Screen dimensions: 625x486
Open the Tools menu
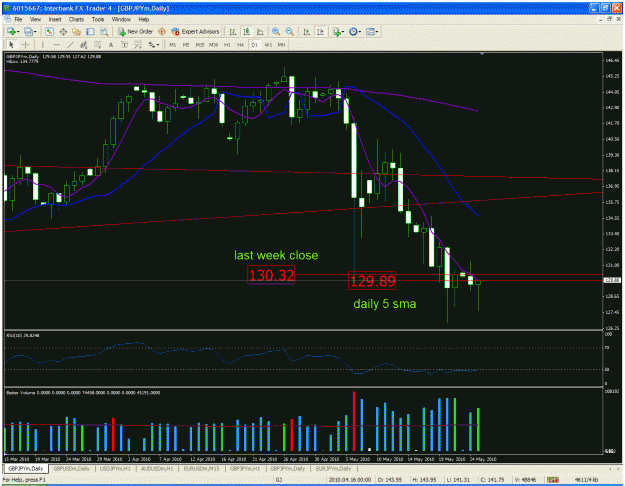(x=98, y=19)
